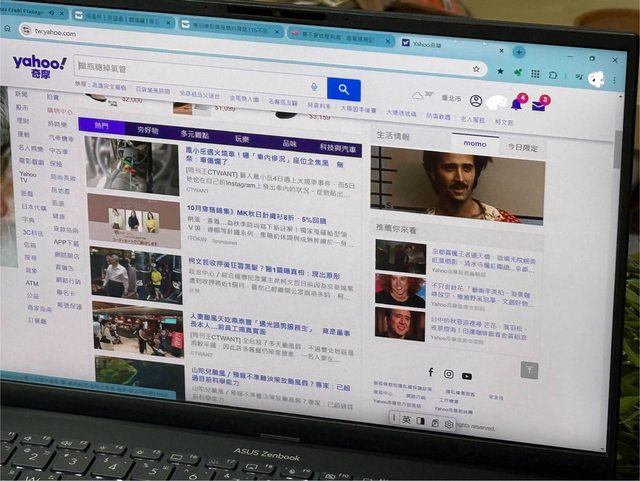Bookmark page with the star icon
Image resolution: width=640 pixels, height=481 pixels.
pyautogui.click(x=477, y=69)
